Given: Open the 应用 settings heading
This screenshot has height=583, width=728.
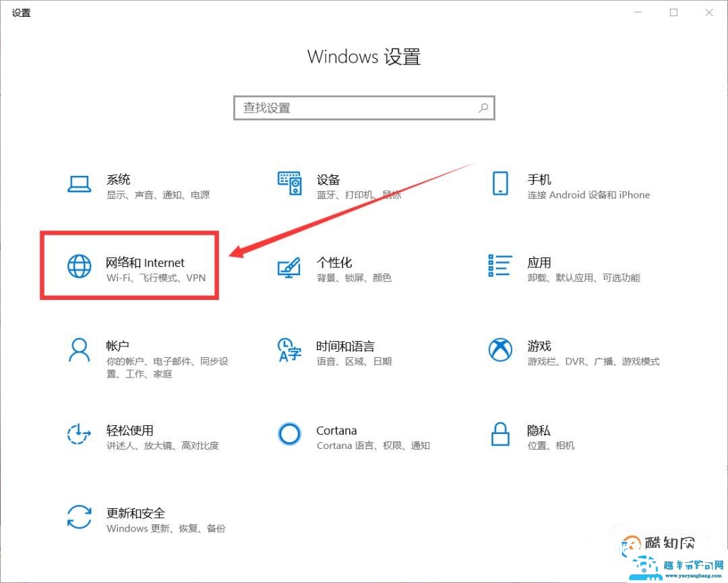Looking at the screenshot, I should point(539,263).
